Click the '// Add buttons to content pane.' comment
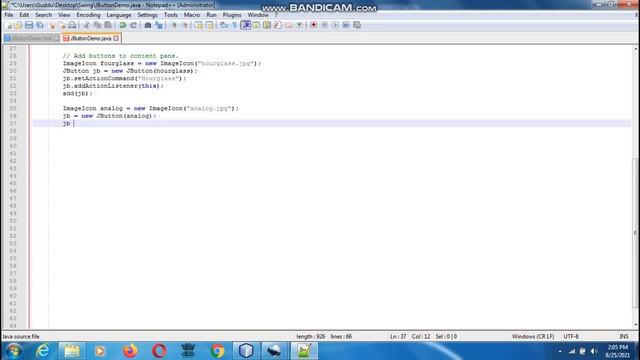 click(x=120, y=56)
